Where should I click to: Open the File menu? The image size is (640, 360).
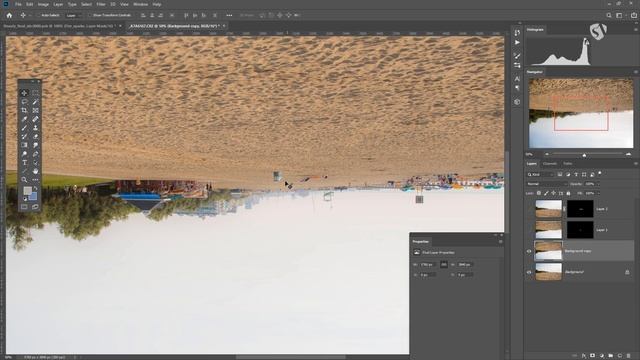click(x=18, y=4)
